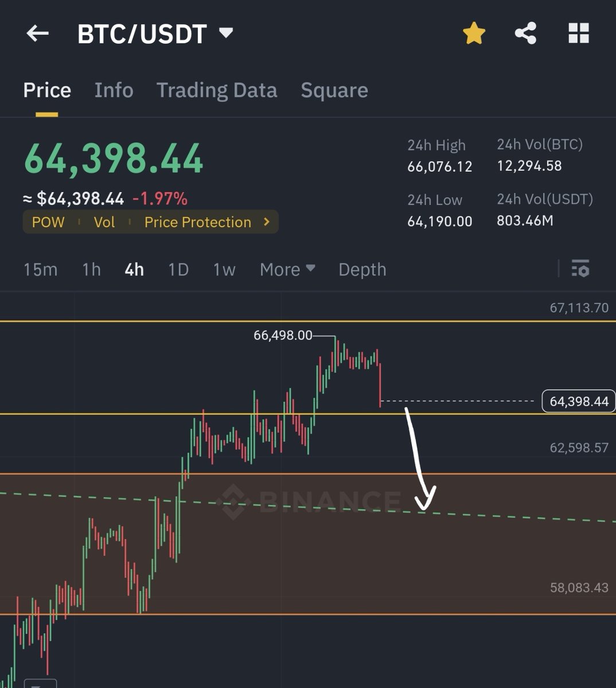Tap the Vol tag

[104, 222]
